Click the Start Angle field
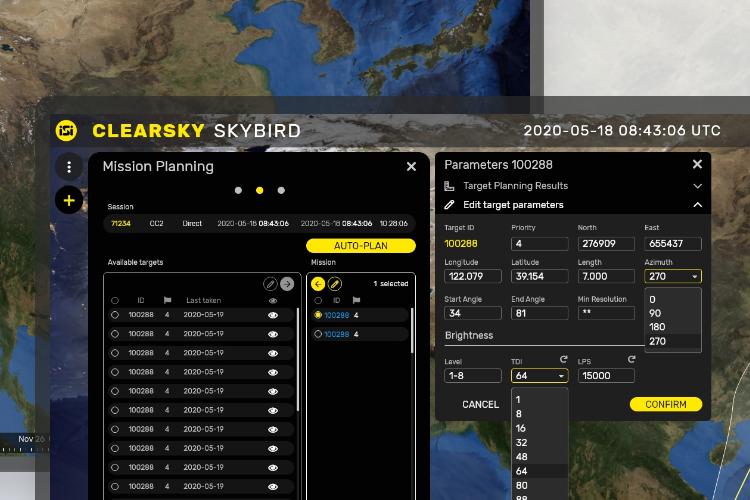 pyautogui.click(x=473, y=313)
